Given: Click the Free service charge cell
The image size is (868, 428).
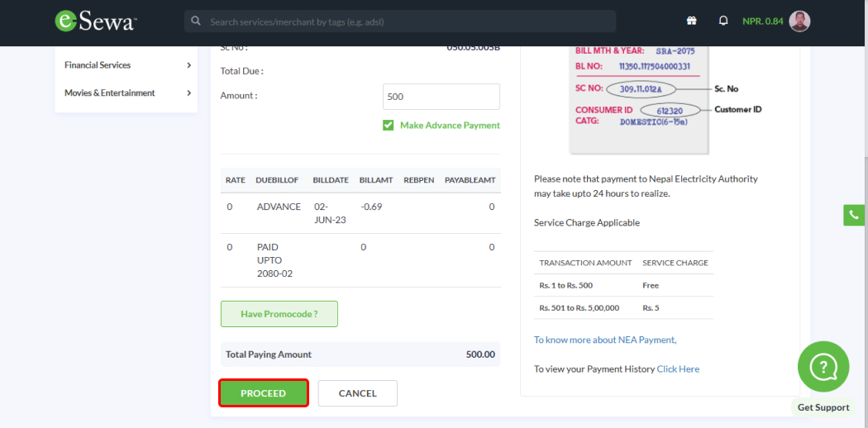Looking at the screenshot, I should (x=651, y=285).
